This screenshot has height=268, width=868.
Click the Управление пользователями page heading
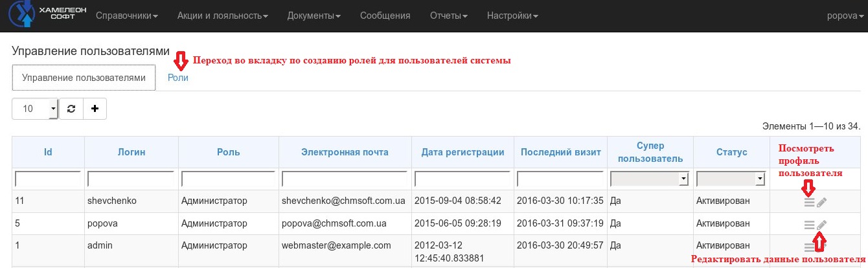[x=91, y=50]
